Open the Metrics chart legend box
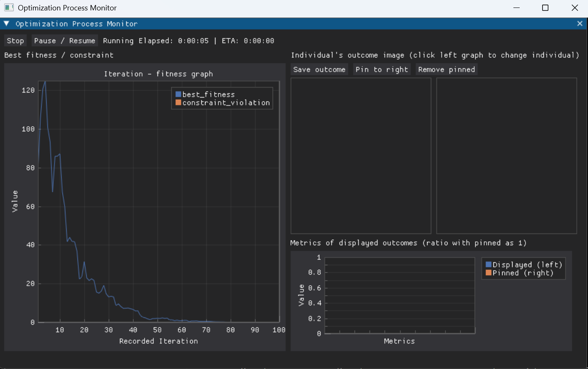The width and height of the screenshot is (588, 369). tap(523, 269)
